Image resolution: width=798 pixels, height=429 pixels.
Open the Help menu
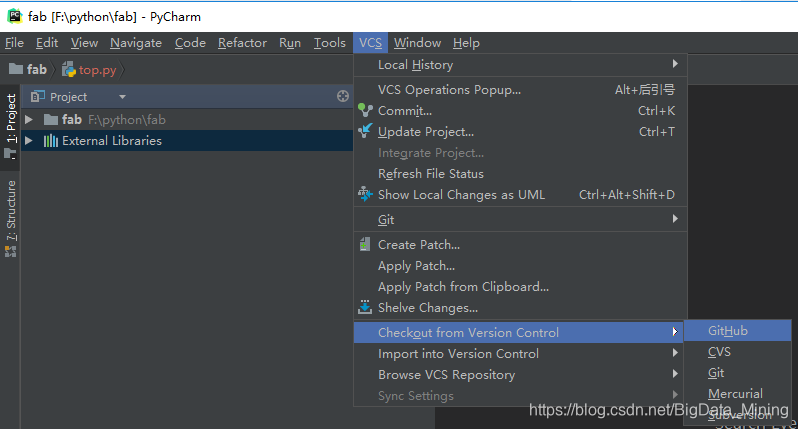466,43
